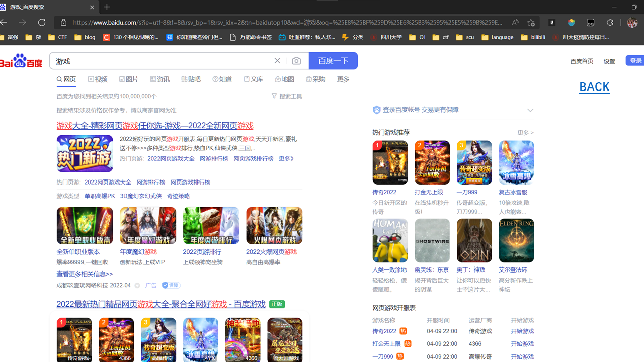Open the 设置 link
The height and width of the screenshot is (362, 644).
coord(609,61)
